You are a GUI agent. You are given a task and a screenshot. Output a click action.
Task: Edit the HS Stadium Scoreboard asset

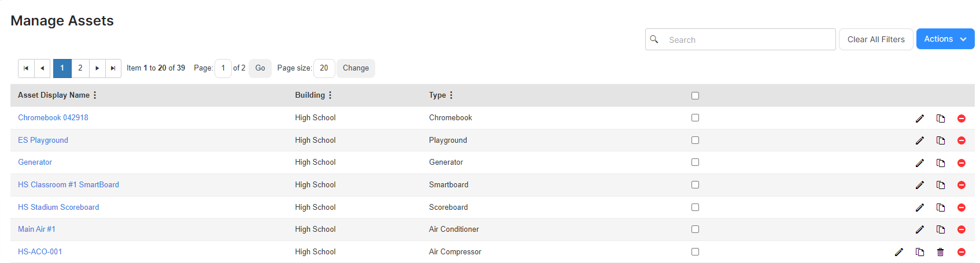click(x=919, y=208)
